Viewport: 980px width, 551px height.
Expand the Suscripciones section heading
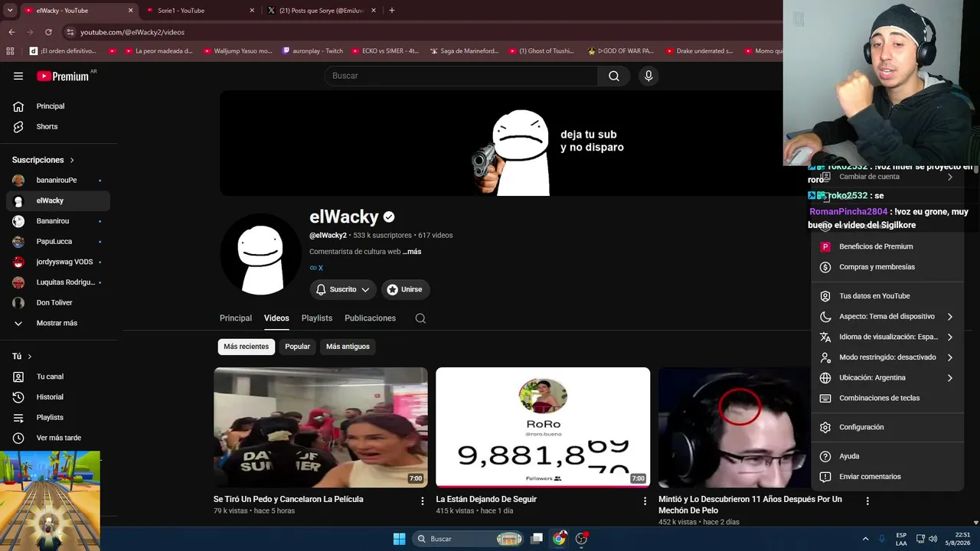point(43,160)
